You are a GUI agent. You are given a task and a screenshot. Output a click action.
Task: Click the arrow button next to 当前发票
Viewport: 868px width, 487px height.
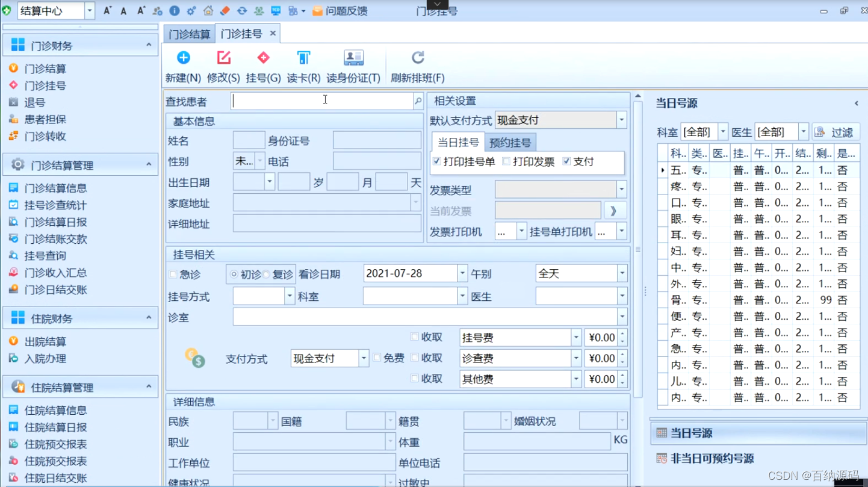pos(614,211)
